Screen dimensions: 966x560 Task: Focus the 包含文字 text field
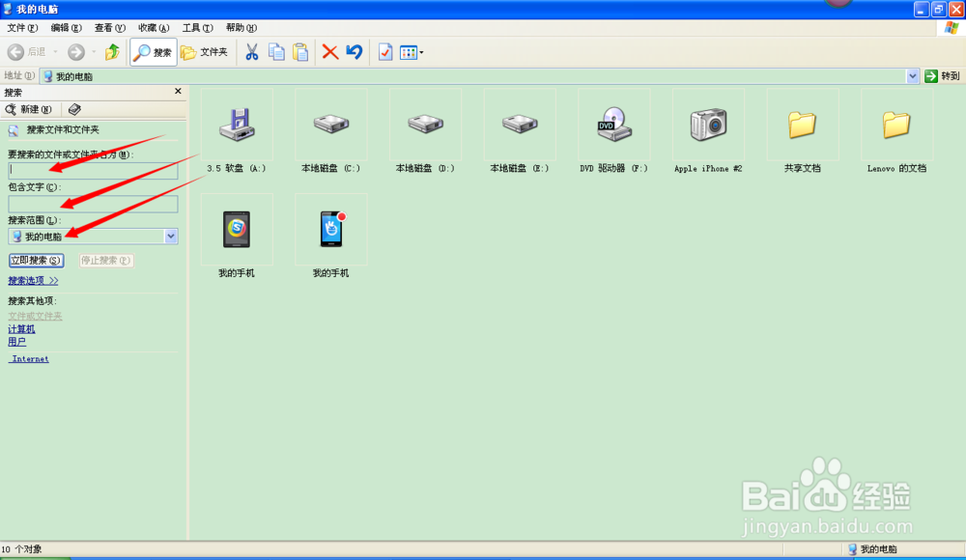click(x=93, y=204)
